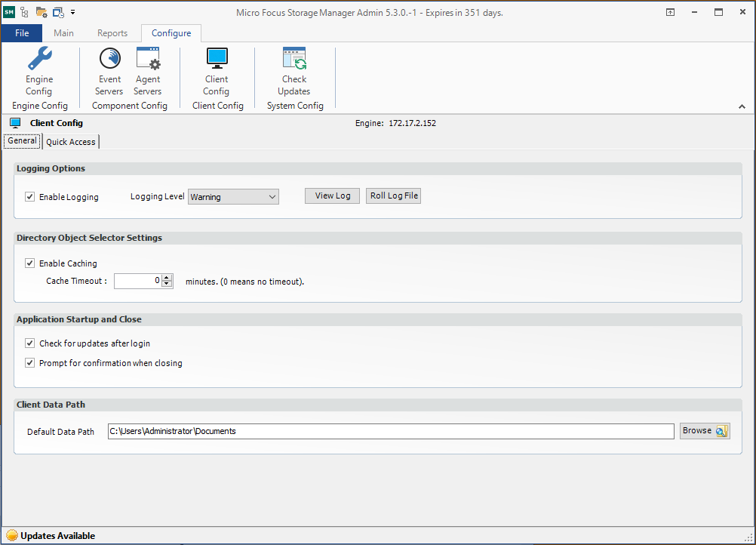Select the General tab
The image size is (756, 545).
pos(22,141)
